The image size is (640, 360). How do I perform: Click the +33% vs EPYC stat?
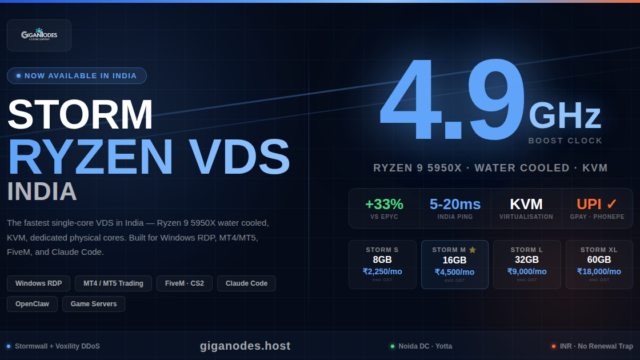click(x=384, y=208)
